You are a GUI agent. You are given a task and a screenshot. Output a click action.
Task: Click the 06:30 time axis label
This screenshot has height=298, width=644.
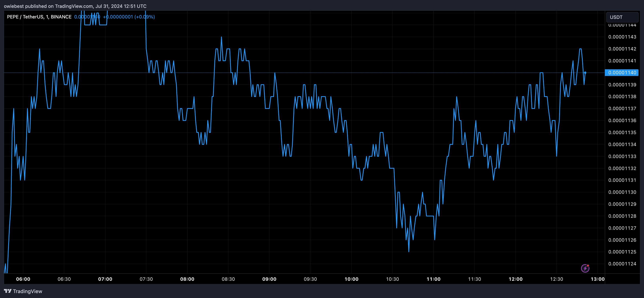[64, 279]
